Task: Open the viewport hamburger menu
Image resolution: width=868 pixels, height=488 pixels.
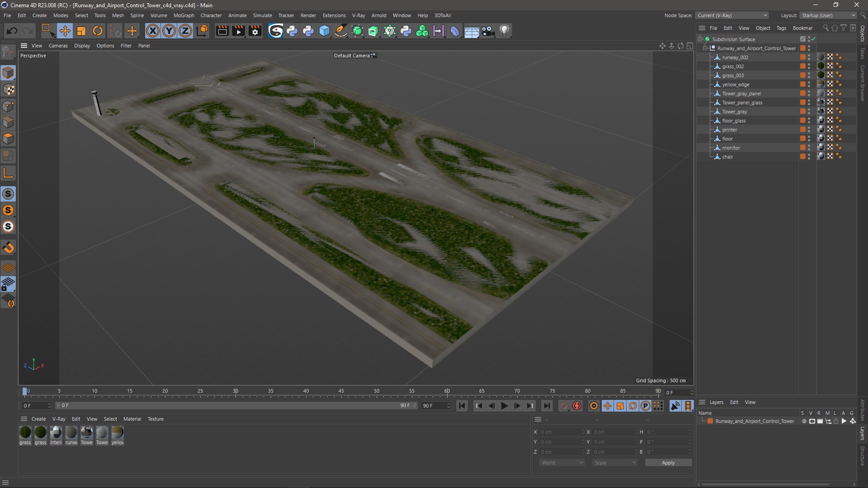Action: point(24,46)
